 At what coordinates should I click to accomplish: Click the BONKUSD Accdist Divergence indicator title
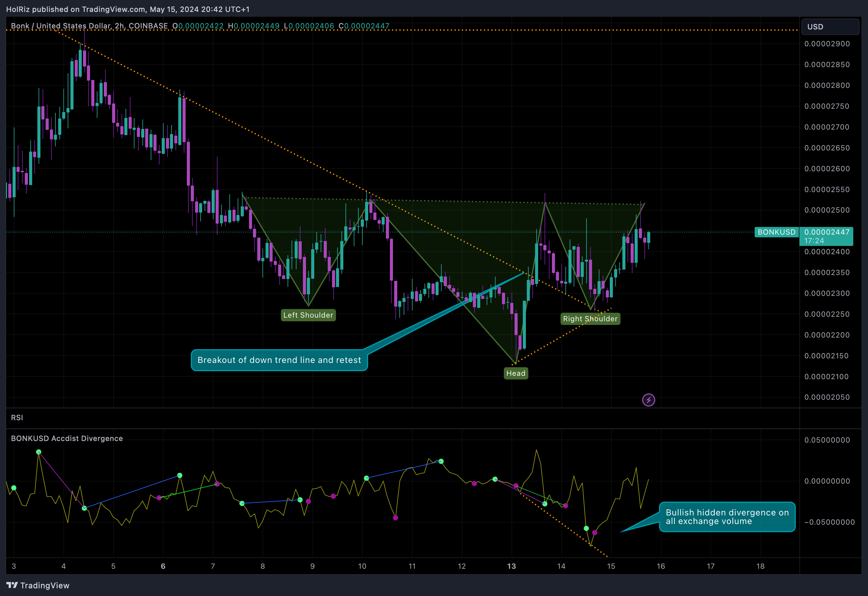pos(67,438)
